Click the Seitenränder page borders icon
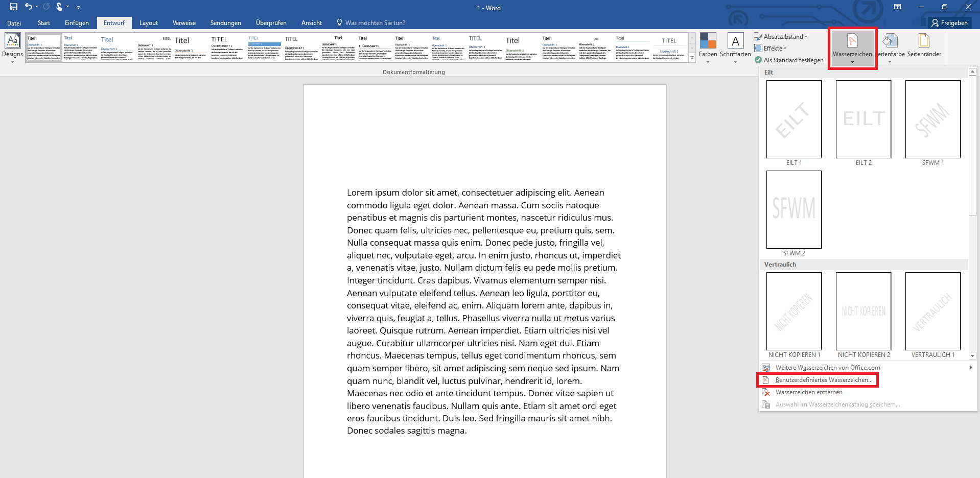The width and height of the screenshot is (980, 478). [924, 41]
